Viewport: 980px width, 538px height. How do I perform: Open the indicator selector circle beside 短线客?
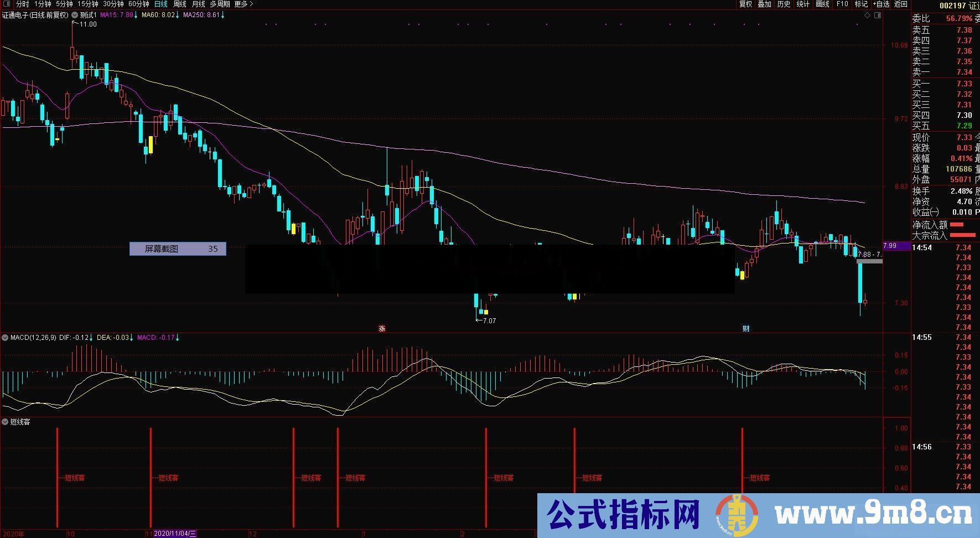point(5,422)
